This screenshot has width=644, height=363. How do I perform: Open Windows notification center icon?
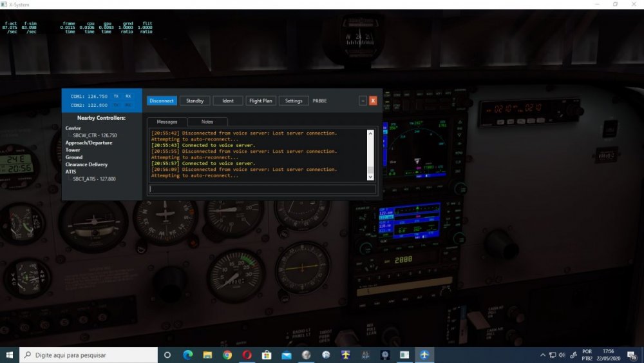[632, 355]
